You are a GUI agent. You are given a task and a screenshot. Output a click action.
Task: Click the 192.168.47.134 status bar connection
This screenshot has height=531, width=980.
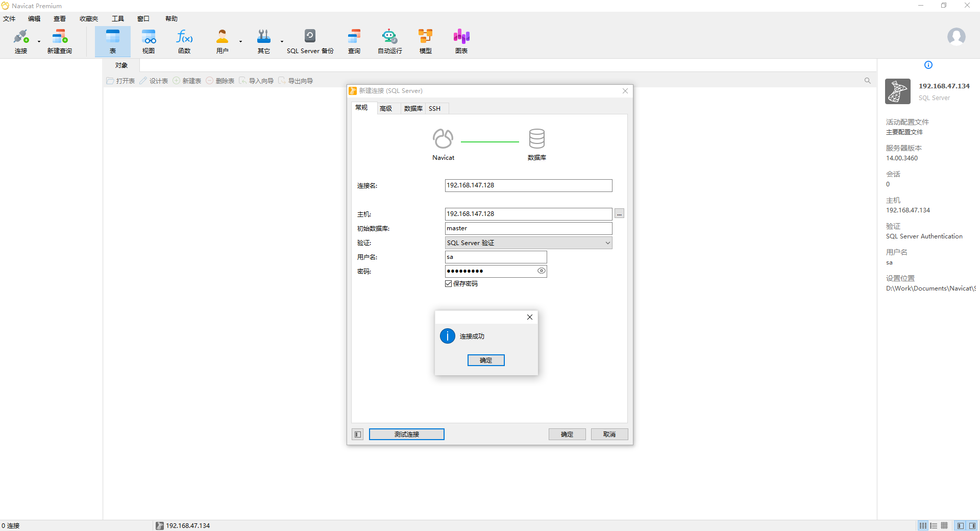pyautogui.click(x=183, y=526)
